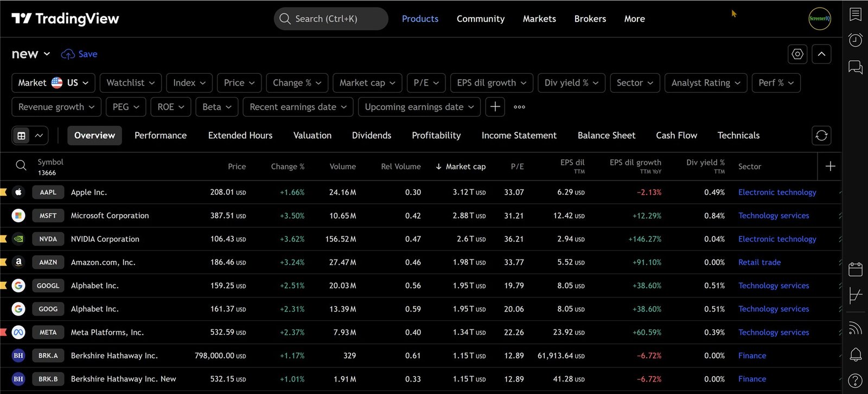Click the Meta logo icon

tap(18, 332)
